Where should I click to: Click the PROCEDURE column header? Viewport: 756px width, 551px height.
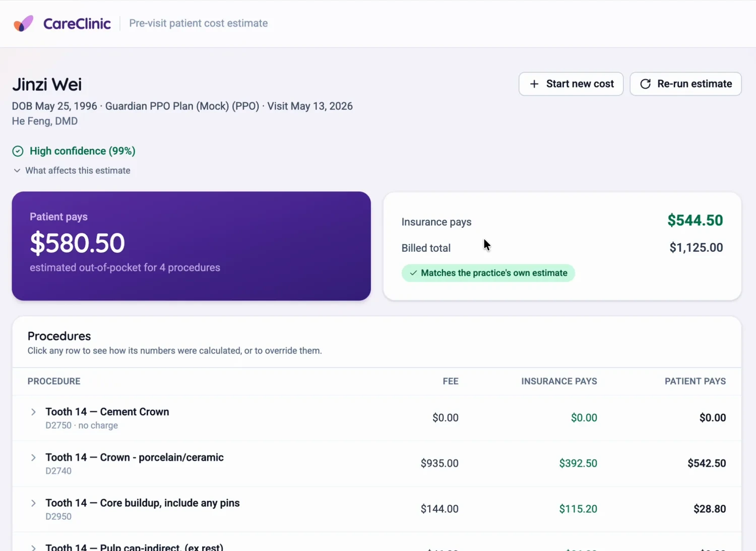[x=54, y=381]
